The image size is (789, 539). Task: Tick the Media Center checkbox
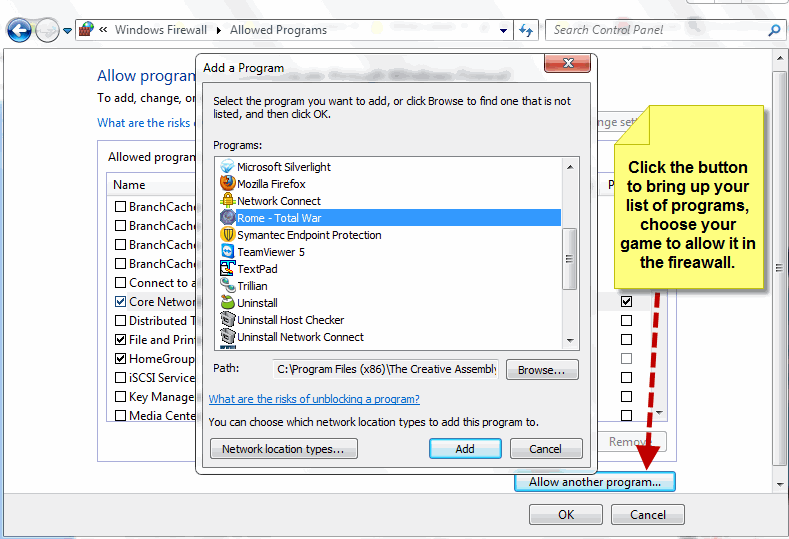(x=120, y=416)
